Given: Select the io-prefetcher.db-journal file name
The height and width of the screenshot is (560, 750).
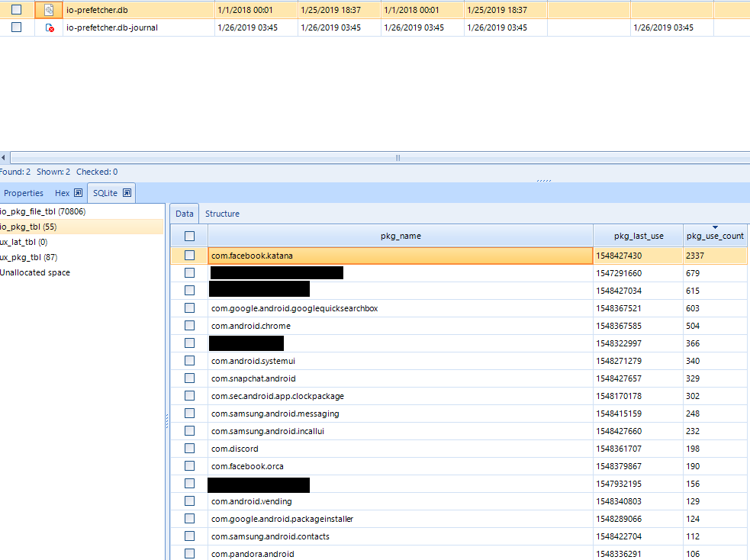Looking at the screenshot, I should point(112,27).
